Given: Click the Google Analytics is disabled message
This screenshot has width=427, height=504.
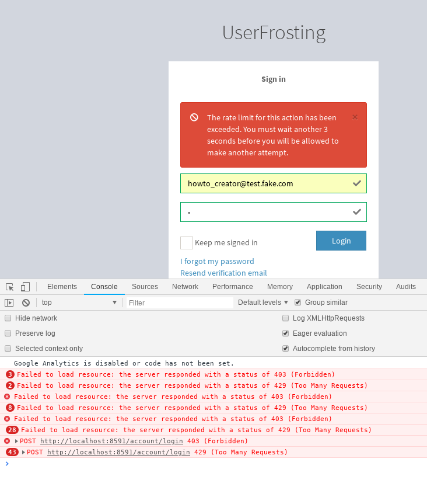Looking at the screenshot, I should tap(124, 363).
